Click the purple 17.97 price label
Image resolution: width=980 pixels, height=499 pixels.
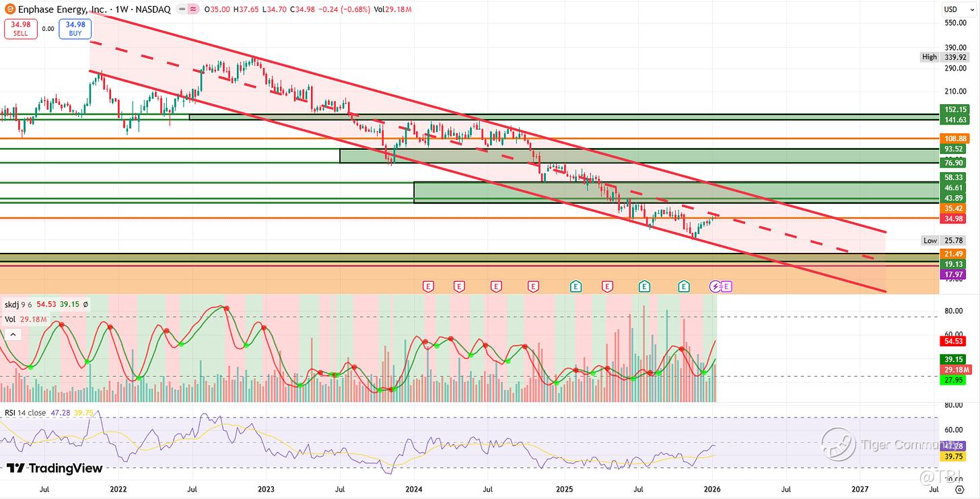point(952,274)
